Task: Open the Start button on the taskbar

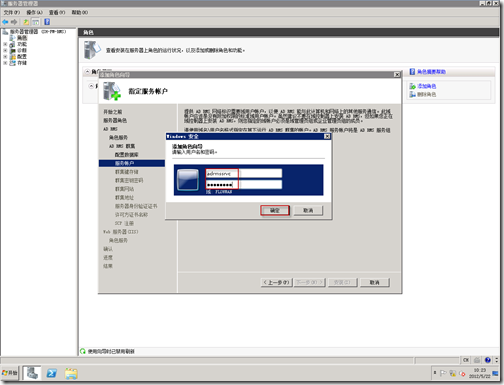Action: click(10, 373)
